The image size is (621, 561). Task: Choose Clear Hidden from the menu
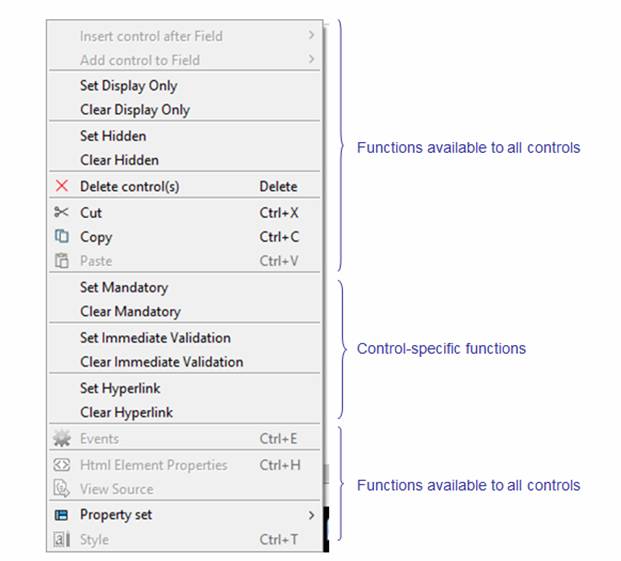pyautogui.click(x=119, y=160)
